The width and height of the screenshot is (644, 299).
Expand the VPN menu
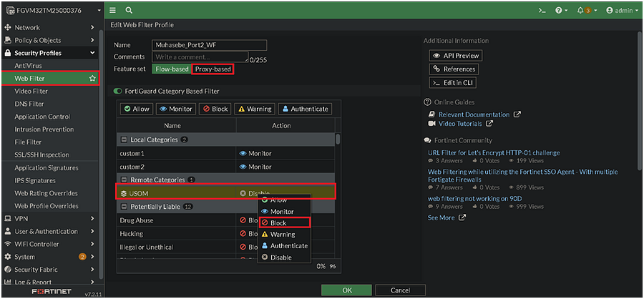tap(49, 218)
